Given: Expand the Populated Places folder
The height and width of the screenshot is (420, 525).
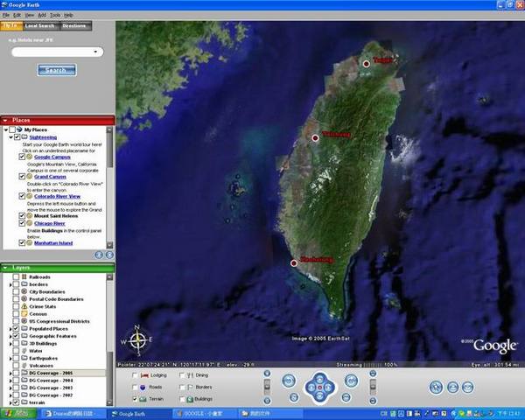Looking at the screenshot, I should 10,329.
